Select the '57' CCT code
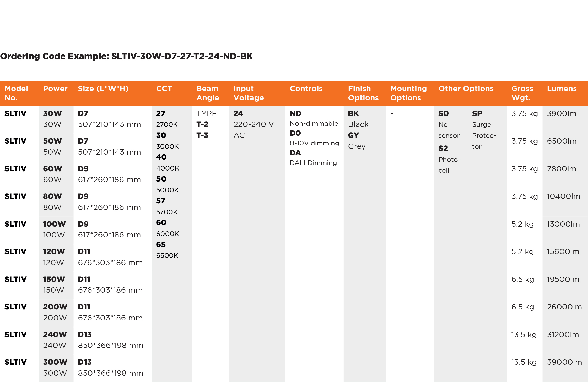The width and height of the screenshot is (588, 383). (x=161, y=201)
